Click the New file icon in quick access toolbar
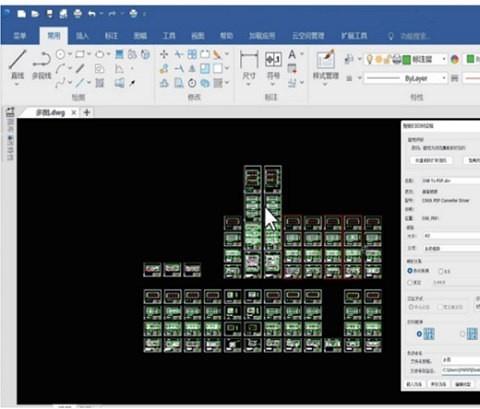The image size is (480, 409). (22, 14)
